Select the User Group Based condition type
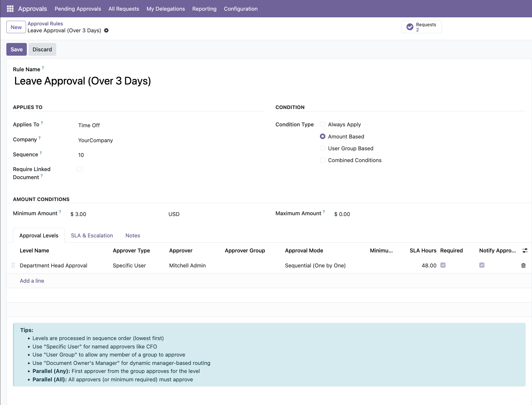 (322, 148)
